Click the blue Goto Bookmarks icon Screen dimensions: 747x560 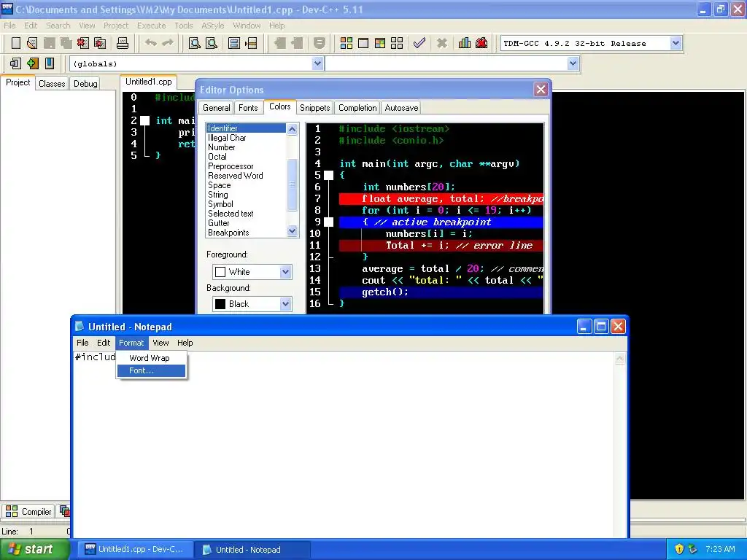[50, 63]
